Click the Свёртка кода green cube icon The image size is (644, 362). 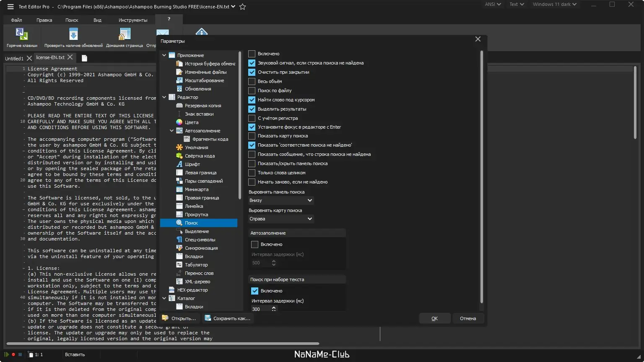179,156
